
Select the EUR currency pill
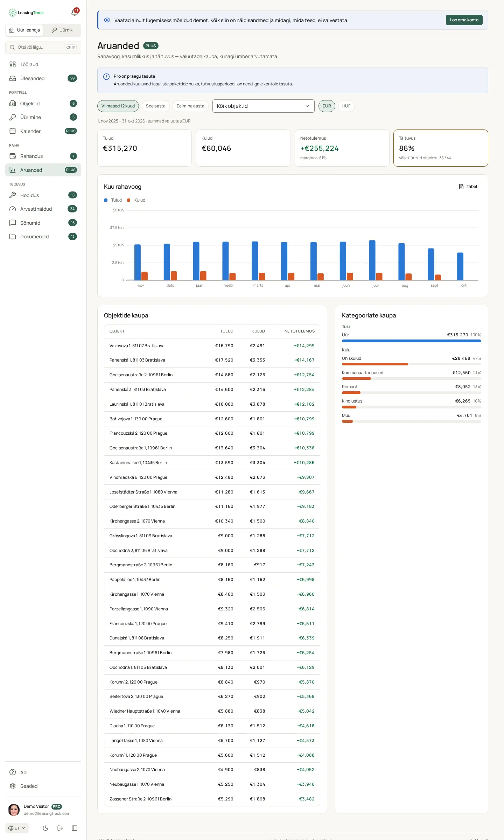coord(327,106)
